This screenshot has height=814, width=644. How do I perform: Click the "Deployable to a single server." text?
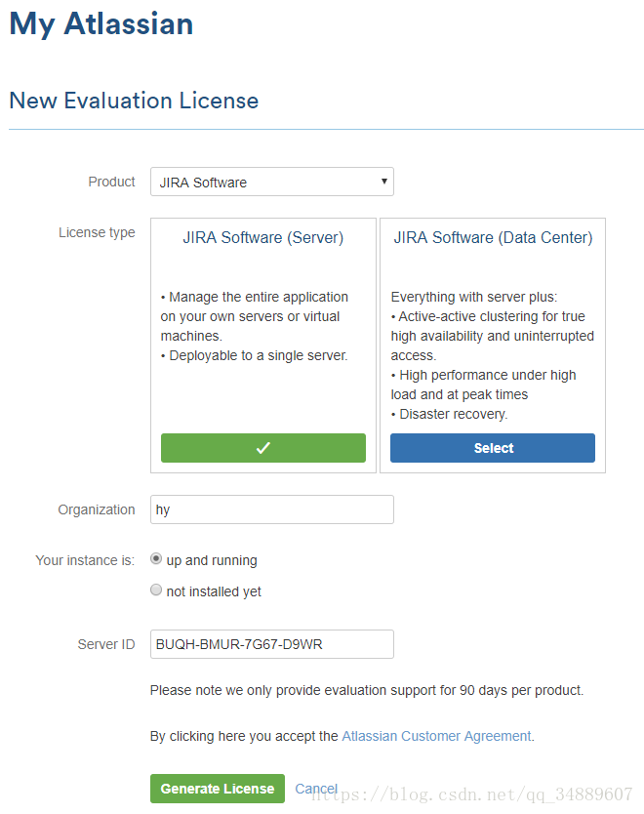(259, 355)
